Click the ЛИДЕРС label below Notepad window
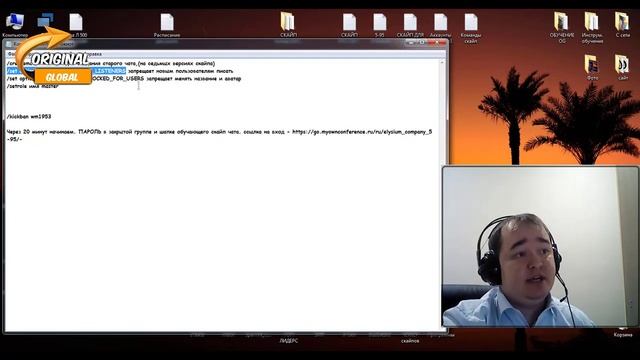 coord(289,341)
